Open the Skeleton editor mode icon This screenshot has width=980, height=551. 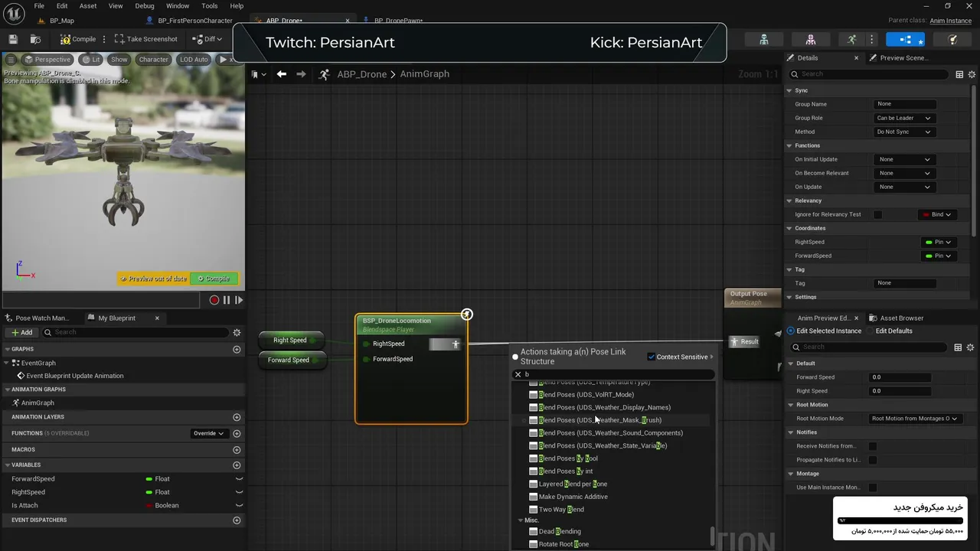pos(764,39)
